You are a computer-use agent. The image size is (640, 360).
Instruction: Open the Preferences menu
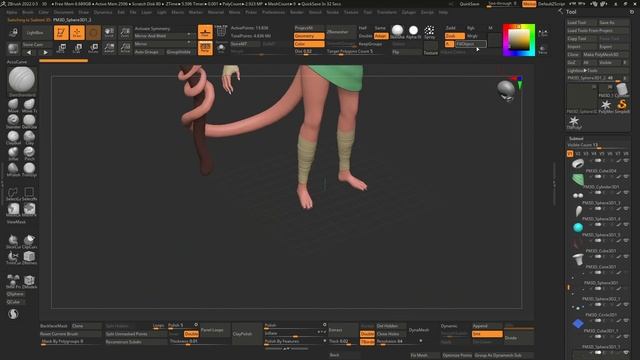(273, 12)
